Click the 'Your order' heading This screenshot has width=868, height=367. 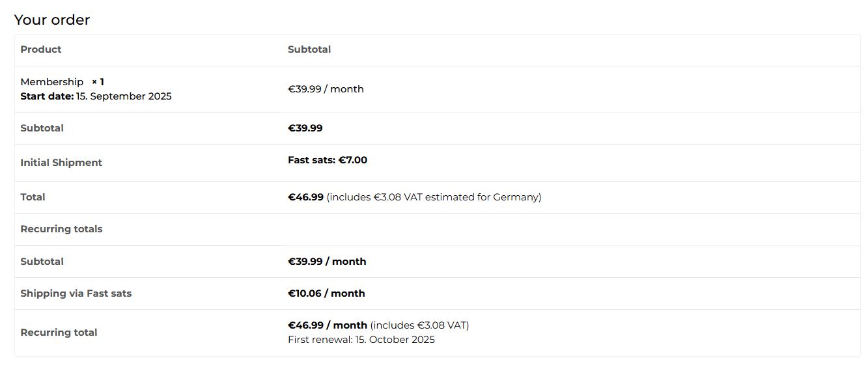click(52, 20)
